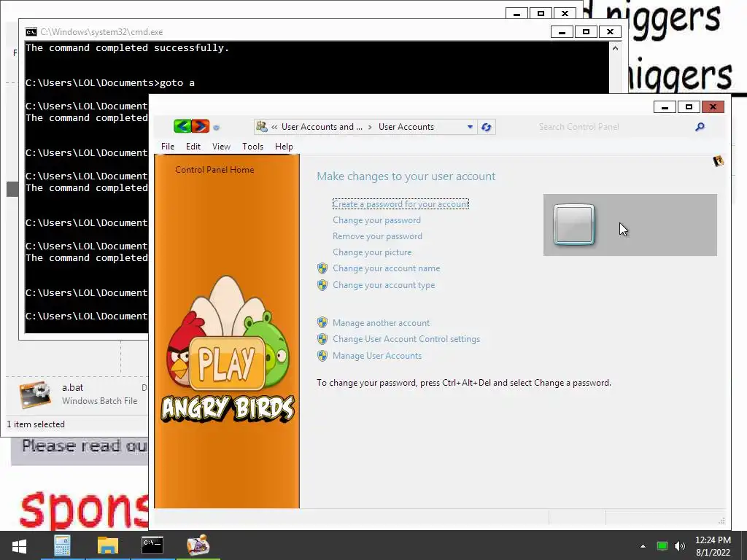The width and height of the screenshot is (747, 560).
Task: Close the User Accounts window
Action: click(x=713, y=106)
